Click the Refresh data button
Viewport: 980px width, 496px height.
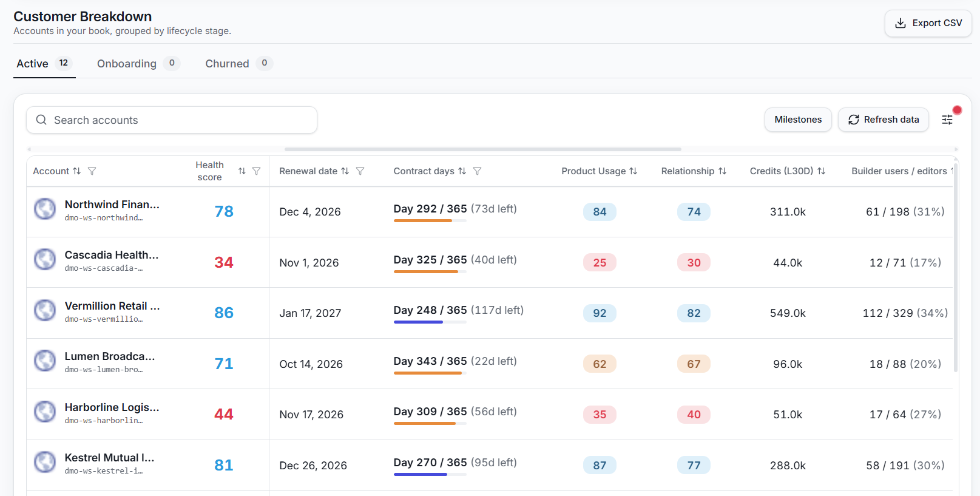(884, 120)
